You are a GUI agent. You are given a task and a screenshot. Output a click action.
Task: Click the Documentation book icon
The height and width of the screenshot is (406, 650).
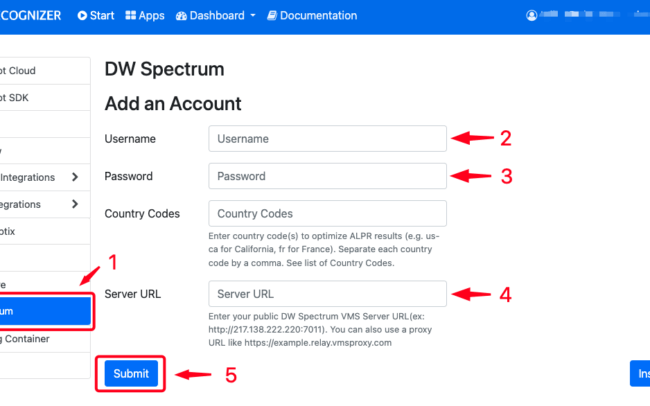click(x=272, y=16)
